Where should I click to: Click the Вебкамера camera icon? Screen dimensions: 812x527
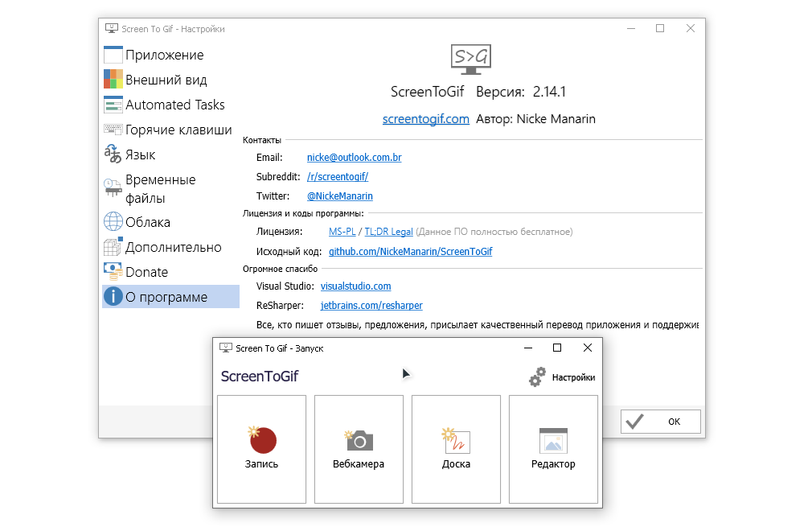pos(359,440)
